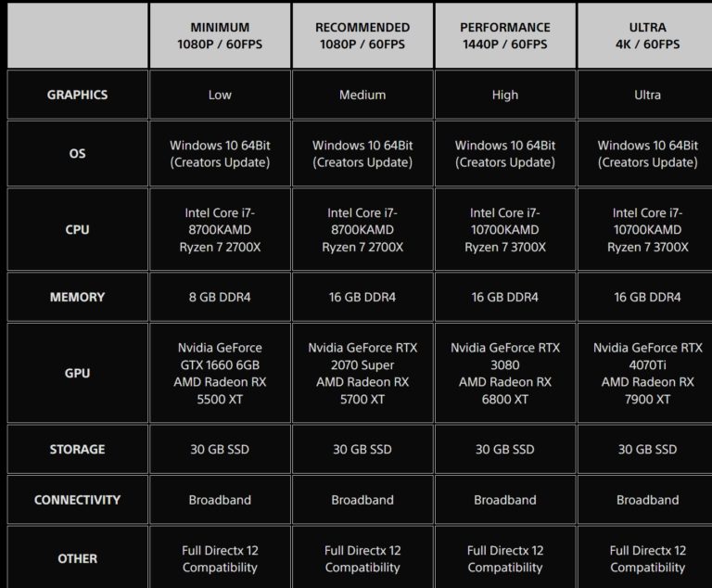The height and width of the screenshot is (588, 712).
Task: Click the CONNECTIVITY row label
Action: (77, 500)
